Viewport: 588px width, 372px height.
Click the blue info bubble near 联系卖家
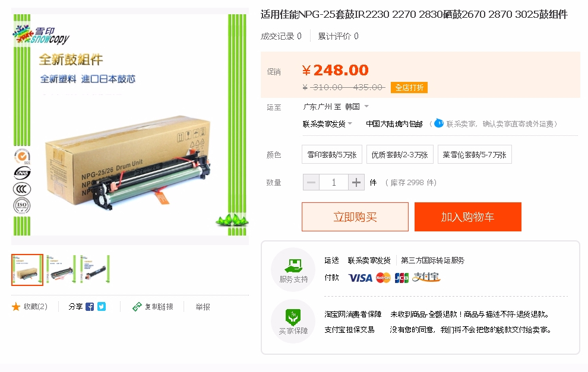[x=439, y=123]
